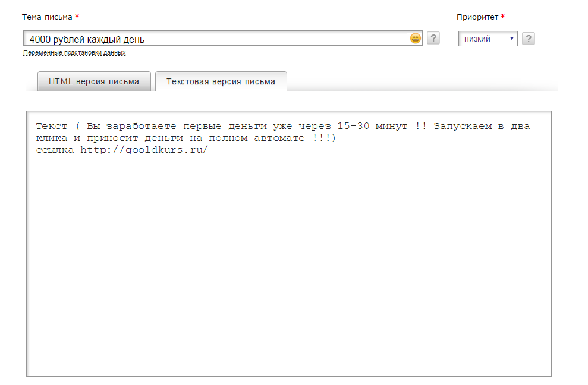Click the help icon next to priority dropdown
The width and height of the screenshot is (588, 385).
tap(529, 39)
